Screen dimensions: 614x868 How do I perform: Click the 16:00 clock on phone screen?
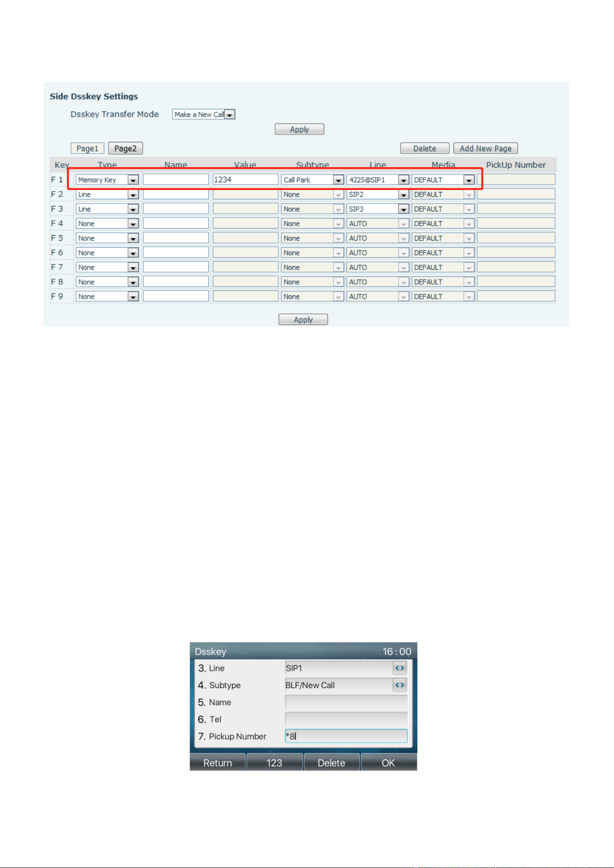coord(397,651)
